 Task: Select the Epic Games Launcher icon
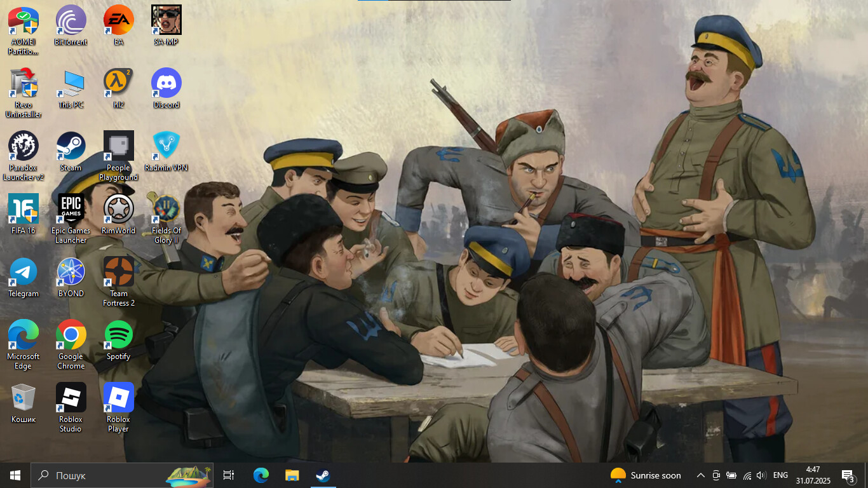point(71,219)
